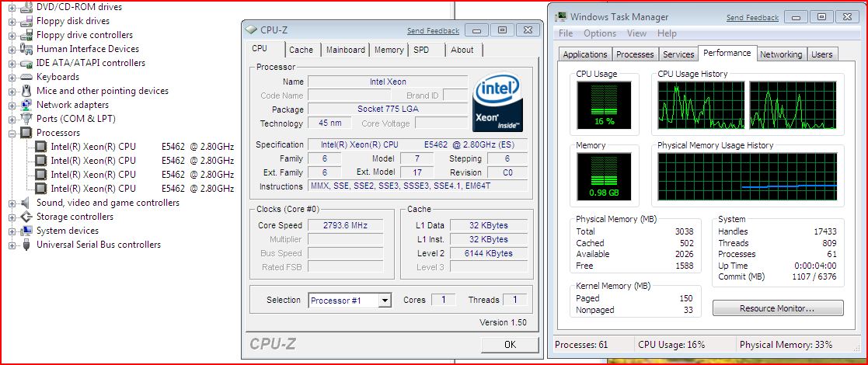Click the Human Interface Devices icon
The height and width of the screenshot is (365, 868).
point(26,49)
